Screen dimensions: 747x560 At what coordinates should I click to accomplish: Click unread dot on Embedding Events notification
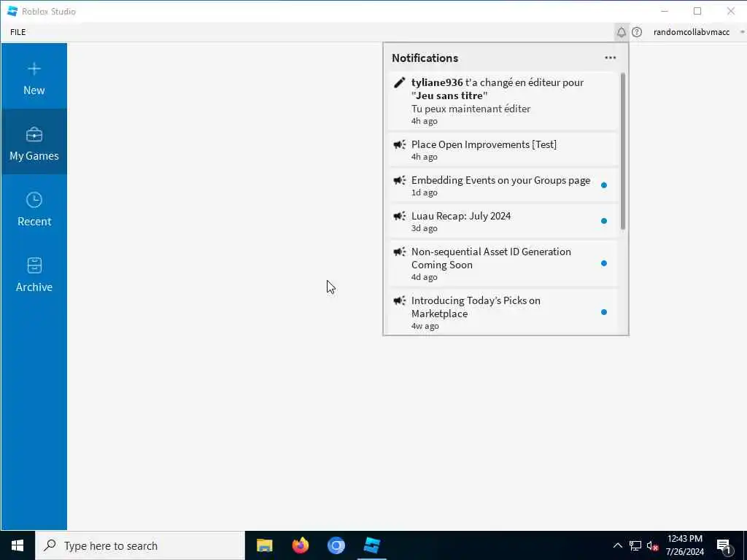click(603, 185)
